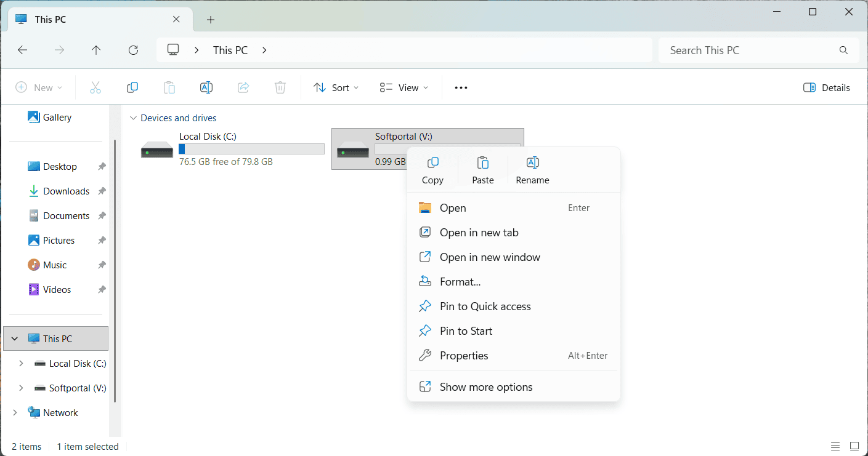
Task: Click the toolbar Delete trash icon
Action: [280, 87]
